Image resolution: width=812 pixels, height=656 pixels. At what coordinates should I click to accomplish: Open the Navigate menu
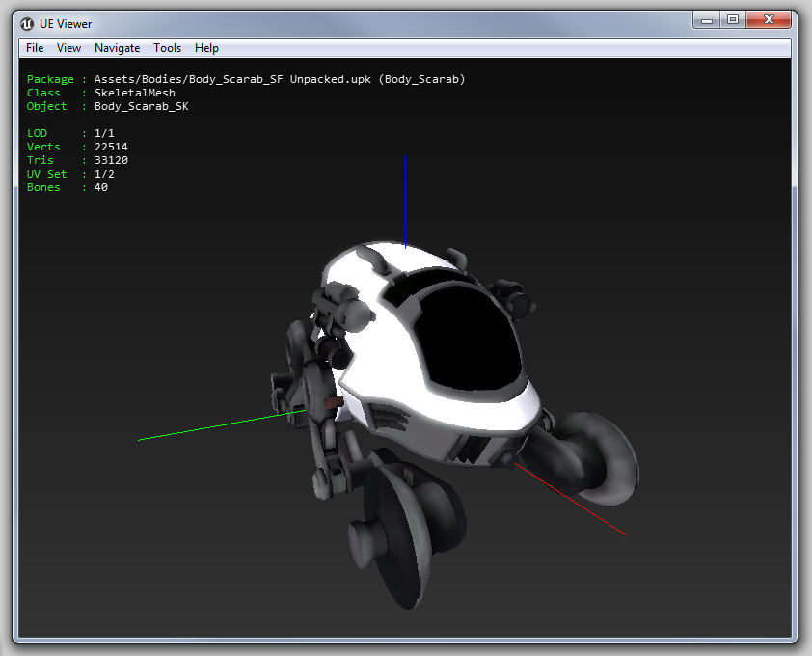(117, 47)
